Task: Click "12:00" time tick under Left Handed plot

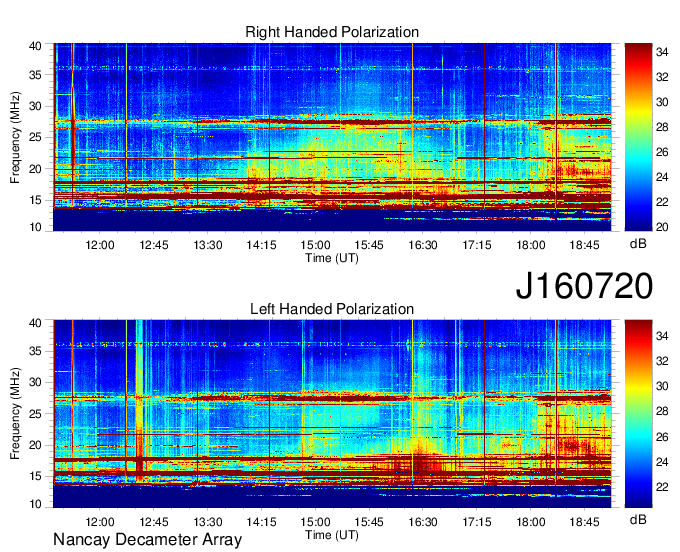Action: pos(100,522)
